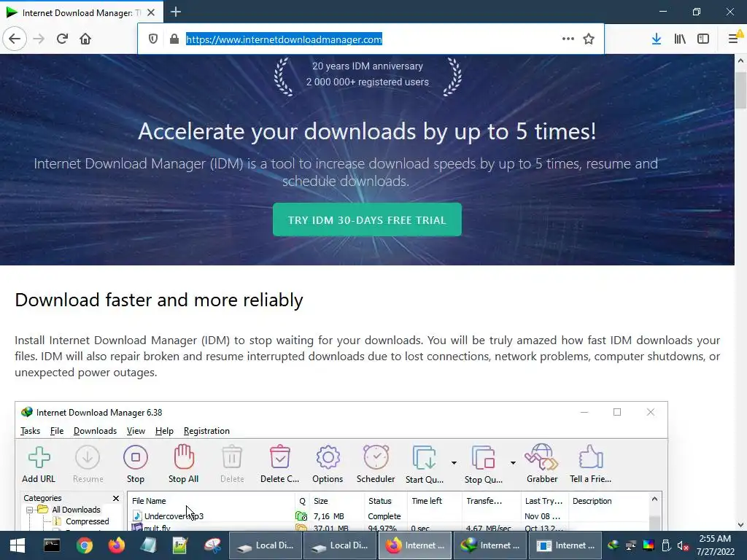Click Delete trash icon in IDM
747x560 pixels.
coord(232,464)
